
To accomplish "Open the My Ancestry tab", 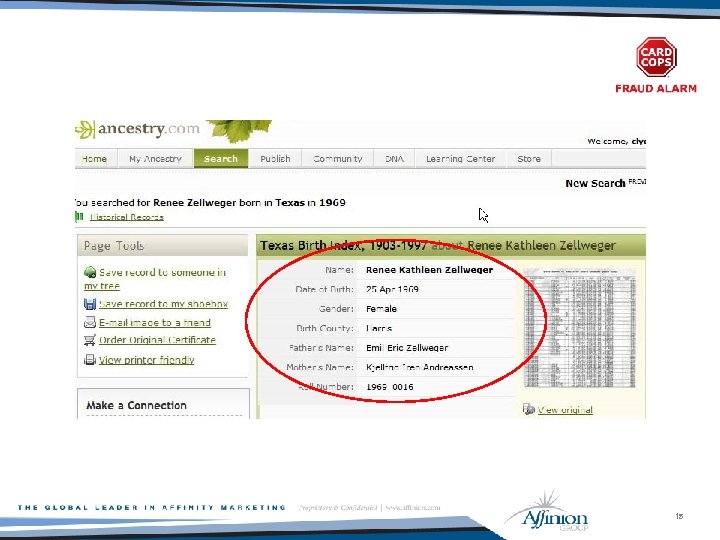I will pos(156,159).
